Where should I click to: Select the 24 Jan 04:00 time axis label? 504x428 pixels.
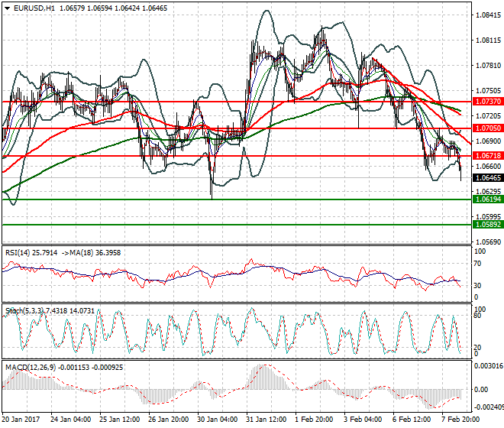click(x=71, y=420)
